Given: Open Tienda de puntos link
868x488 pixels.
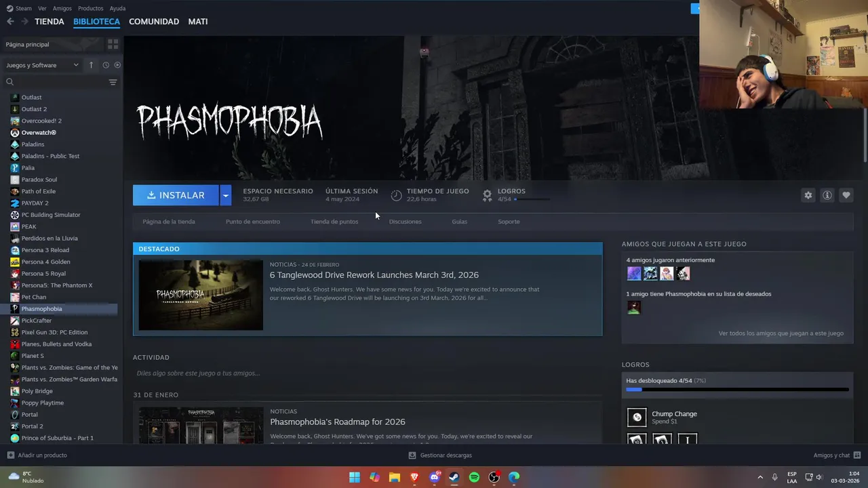Looking at the screenshot, I should click(334, 222).
